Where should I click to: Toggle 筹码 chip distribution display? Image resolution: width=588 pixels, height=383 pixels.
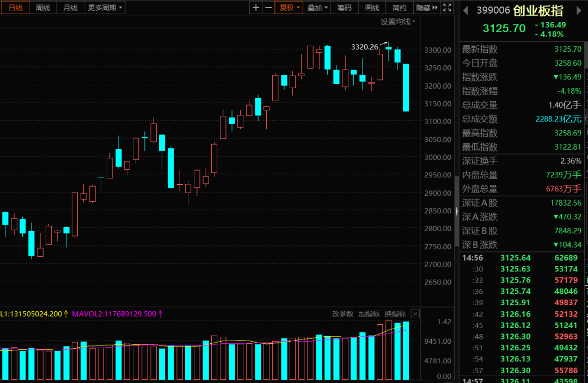(344, 8)
